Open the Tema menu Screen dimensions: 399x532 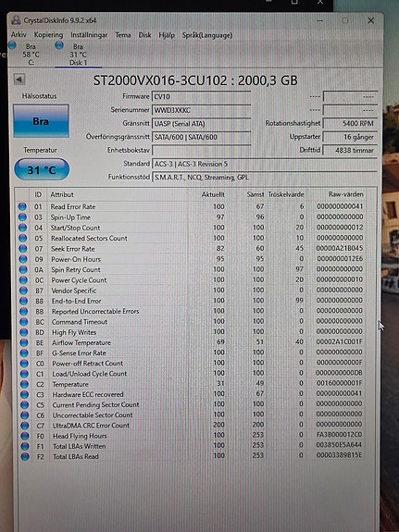(x=123, y=35)
